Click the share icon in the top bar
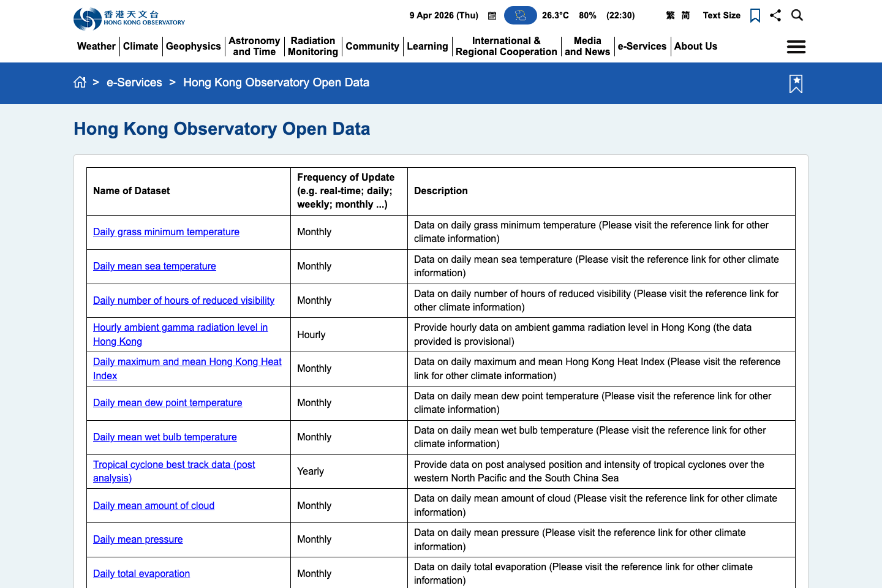This screenshot has width=882, height=588. click(775, 15)
